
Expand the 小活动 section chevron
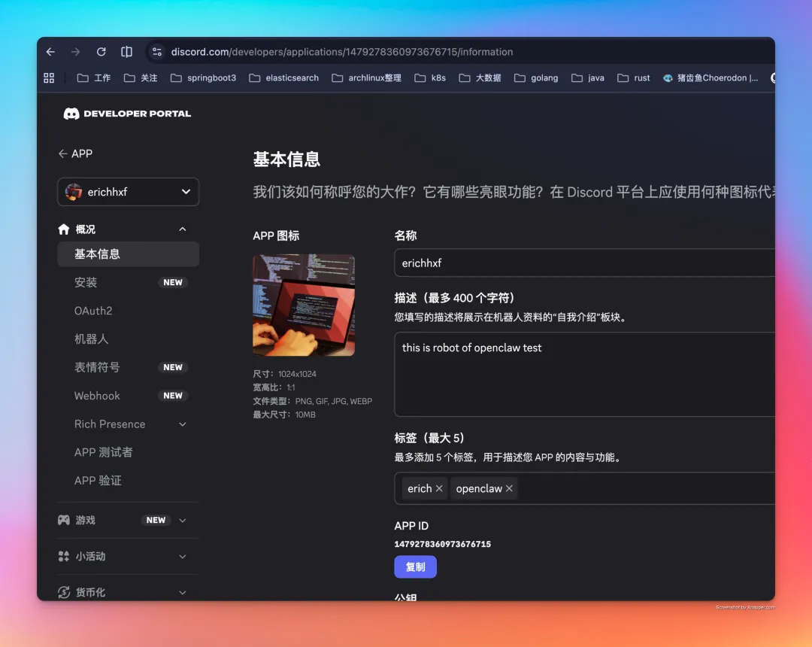tap(182, 557)
